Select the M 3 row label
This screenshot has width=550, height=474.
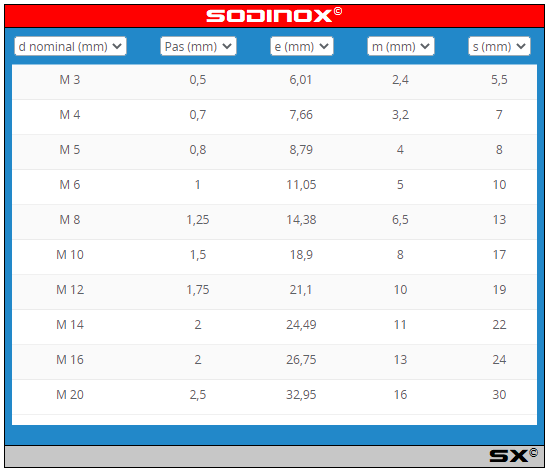click(70, 80)
